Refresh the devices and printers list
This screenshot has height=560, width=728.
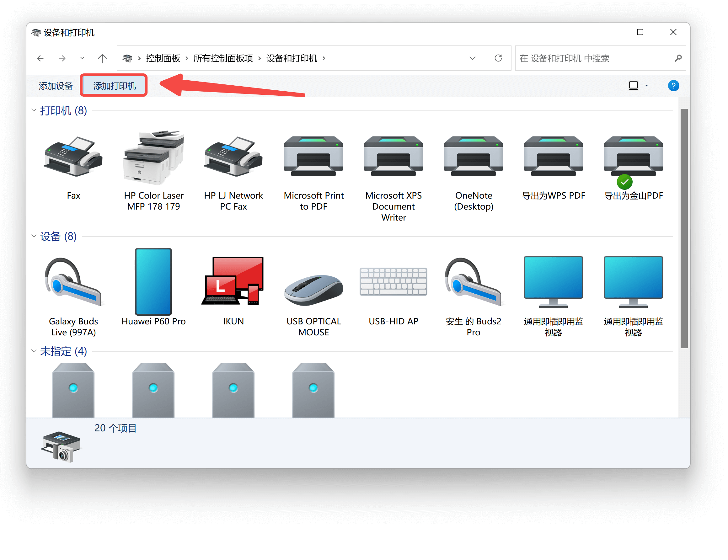point(498,58)
